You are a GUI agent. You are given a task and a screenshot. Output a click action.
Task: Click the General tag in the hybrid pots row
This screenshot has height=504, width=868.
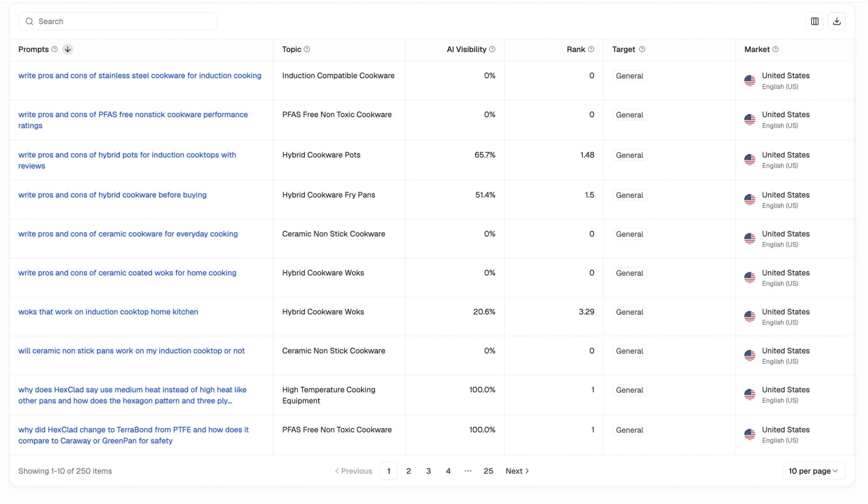629,155
